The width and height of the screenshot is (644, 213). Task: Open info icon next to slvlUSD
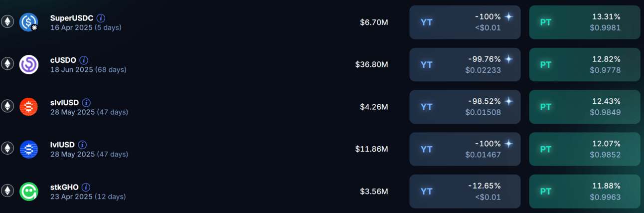coord(86,103)
